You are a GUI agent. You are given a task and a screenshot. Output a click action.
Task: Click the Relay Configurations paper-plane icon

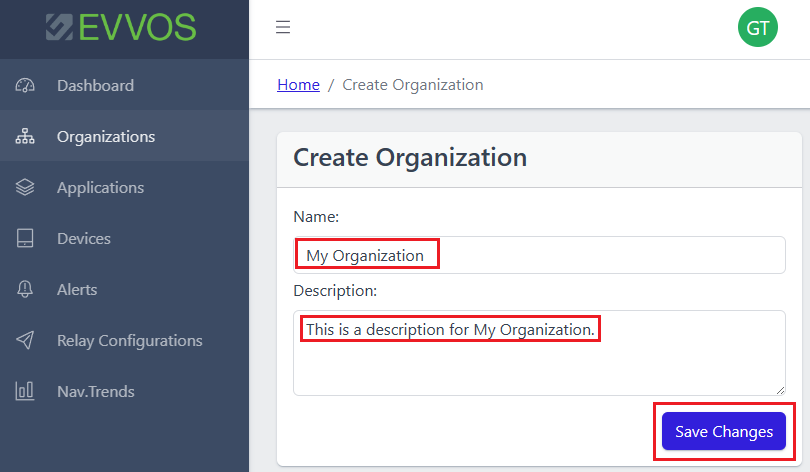point(25,340)
